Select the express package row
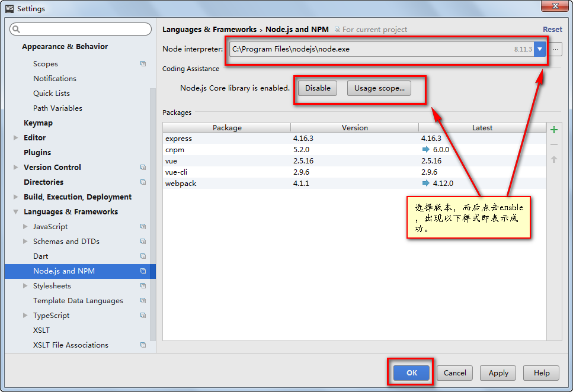Screen dimensions: 573x392 pos(354,138)
